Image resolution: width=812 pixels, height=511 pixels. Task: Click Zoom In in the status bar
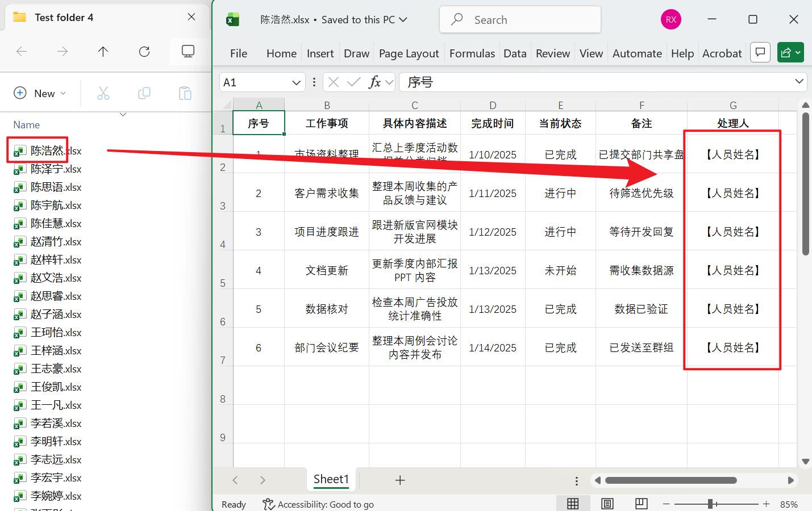[766, 504]
